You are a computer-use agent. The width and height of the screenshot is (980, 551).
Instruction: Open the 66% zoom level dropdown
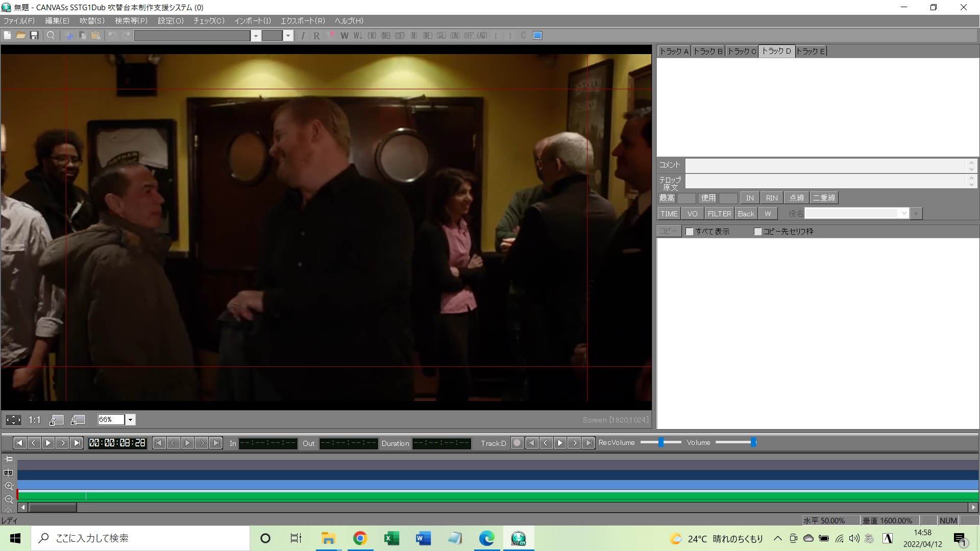131,420
